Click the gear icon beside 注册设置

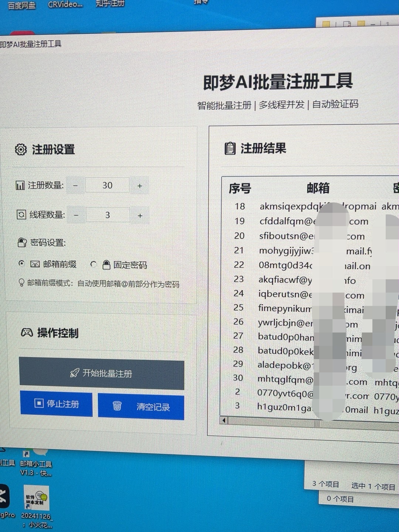pos(21,150)
